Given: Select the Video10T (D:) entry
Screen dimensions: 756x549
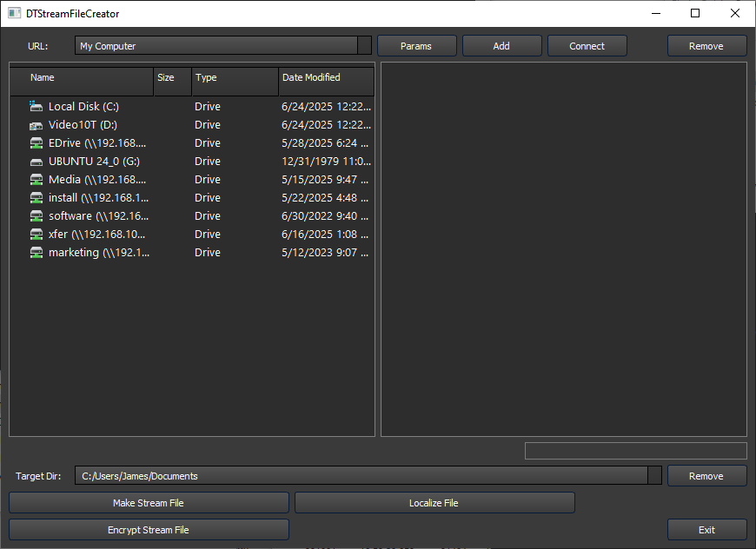Looking at the screenshot, I should (192, 125).
